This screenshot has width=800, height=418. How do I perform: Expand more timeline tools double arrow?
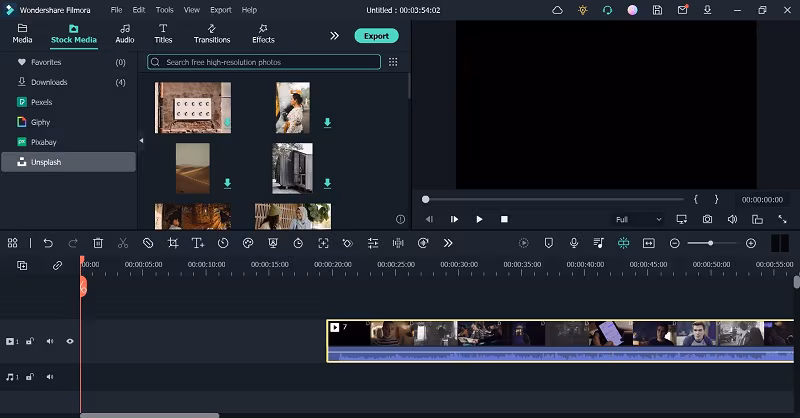coord(447,243)
